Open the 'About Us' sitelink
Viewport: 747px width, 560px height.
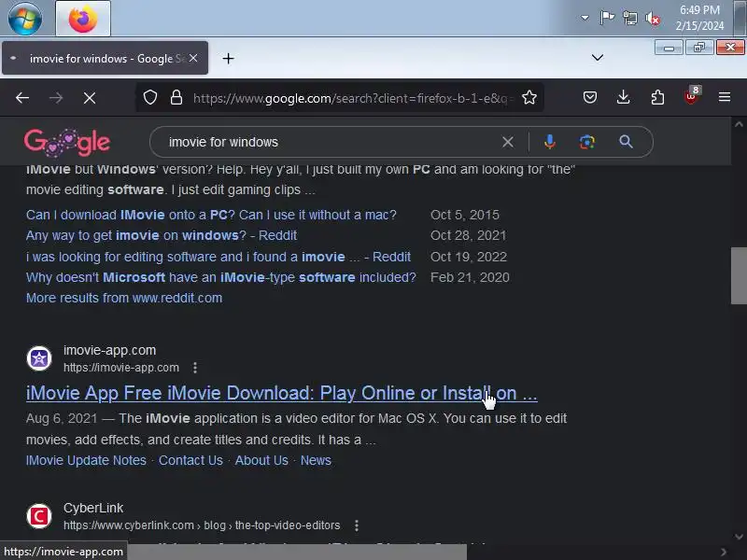(261, 460)
